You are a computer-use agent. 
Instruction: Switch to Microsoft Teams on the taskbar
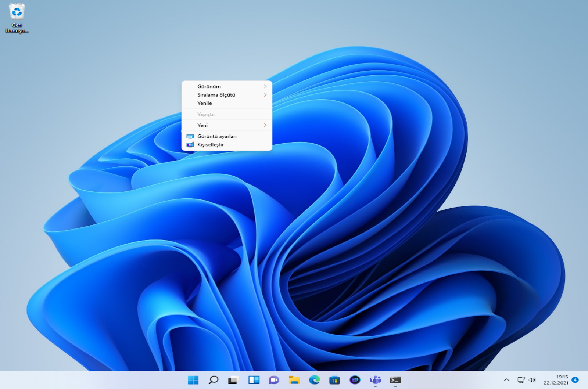tap(375, 380)
